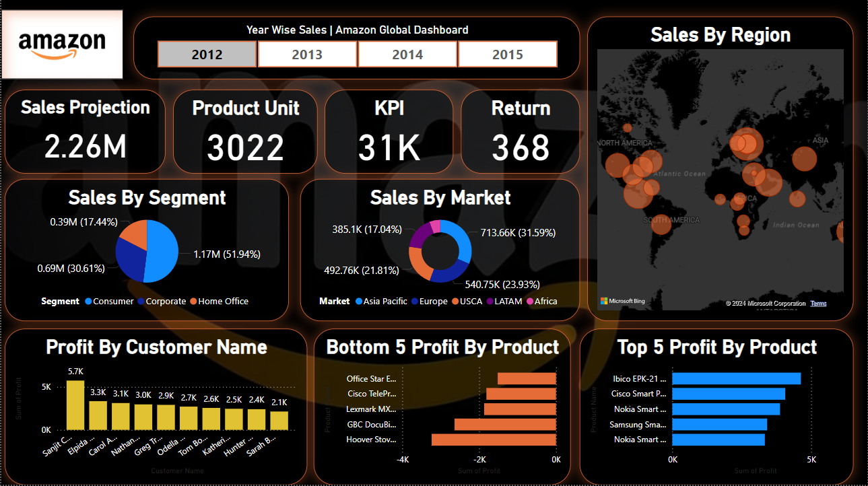
Task: Click the Sales Projection 2.26M card
Action: click(x=86, y=131)
